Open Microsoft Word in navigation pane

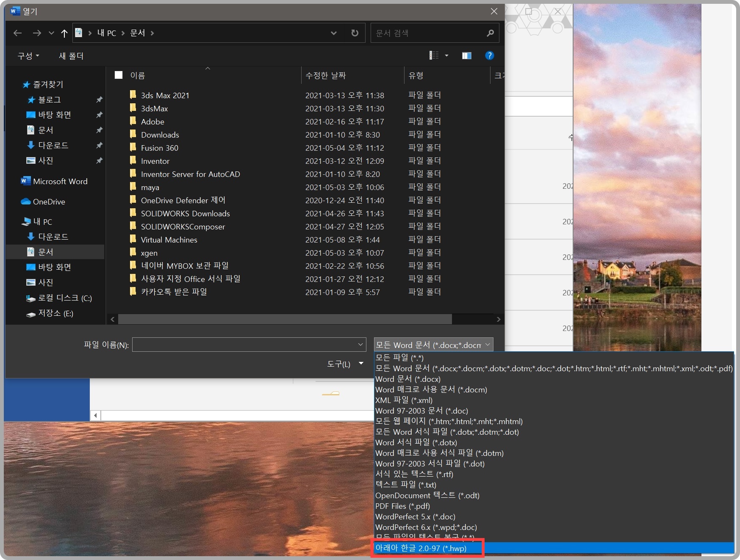(x=60, y=181)
